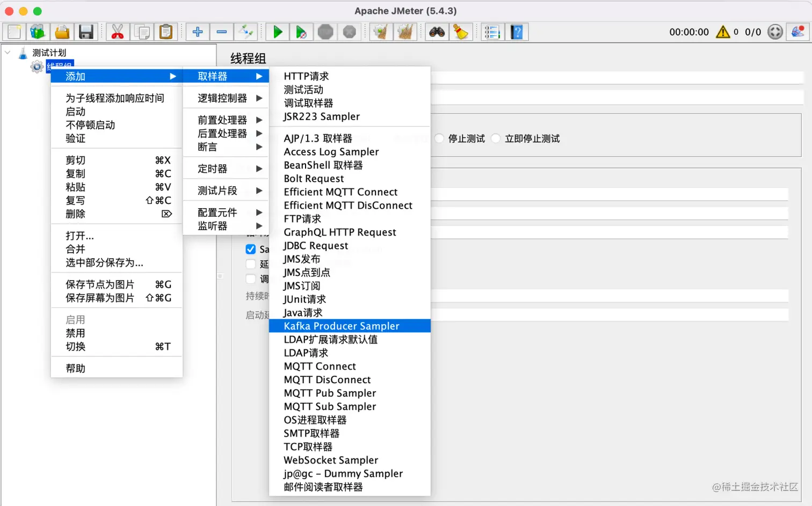The width and height of the screenshot is (812, 506).
Task: Select GraphQL HTTP Request entry
Action: [350, 232]
